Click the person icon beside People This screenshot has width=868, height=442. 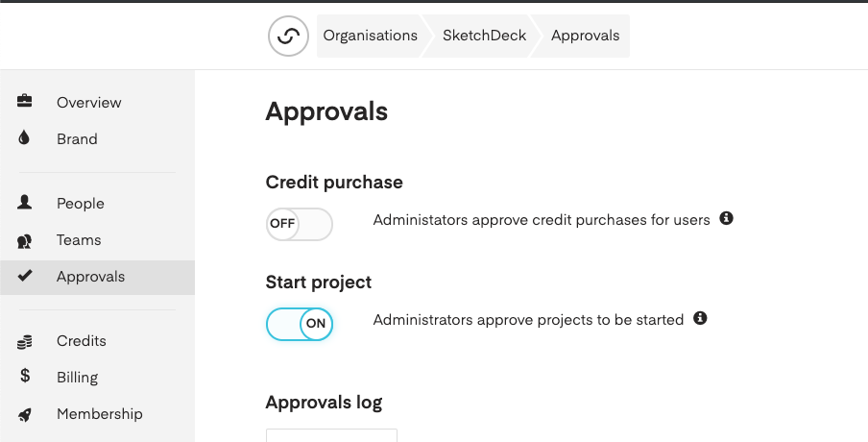(24, 202)
